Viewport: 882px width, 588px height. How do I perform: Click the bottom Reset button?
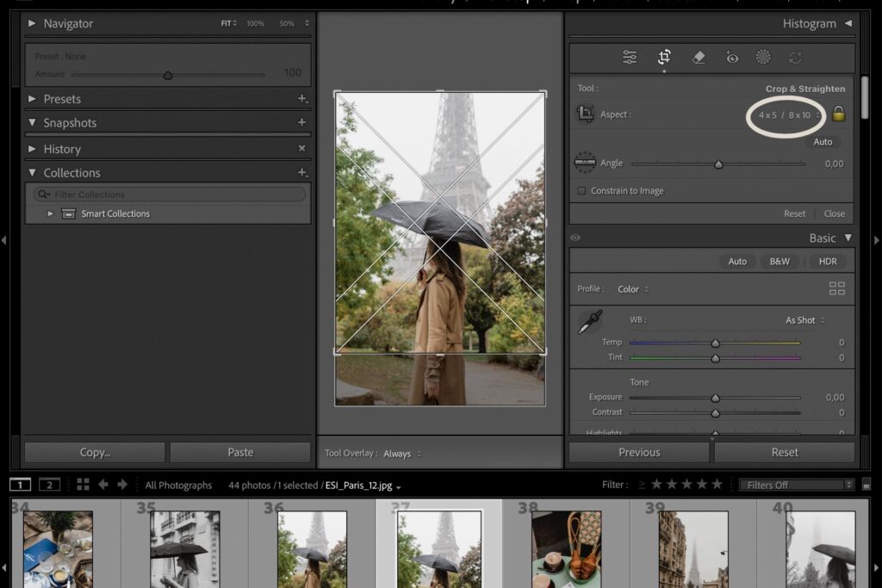coord(785,453)
